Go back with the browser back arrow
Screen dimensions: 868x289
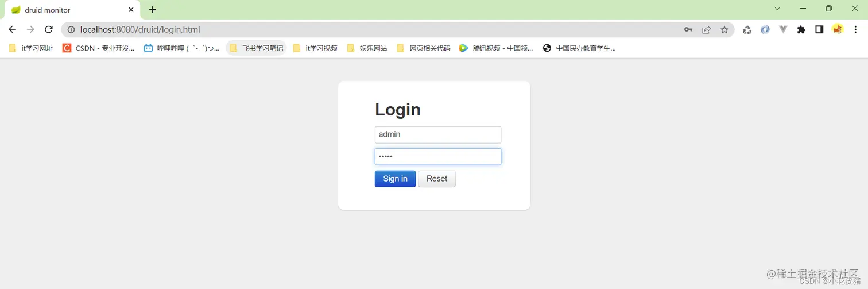[13, 29]
